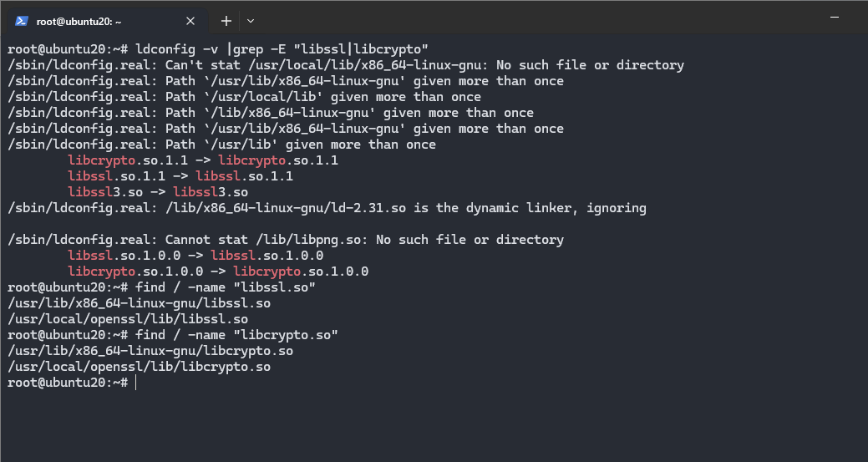
Task: Expand the new tab profile dropdown
Action: tap(251, 21)
